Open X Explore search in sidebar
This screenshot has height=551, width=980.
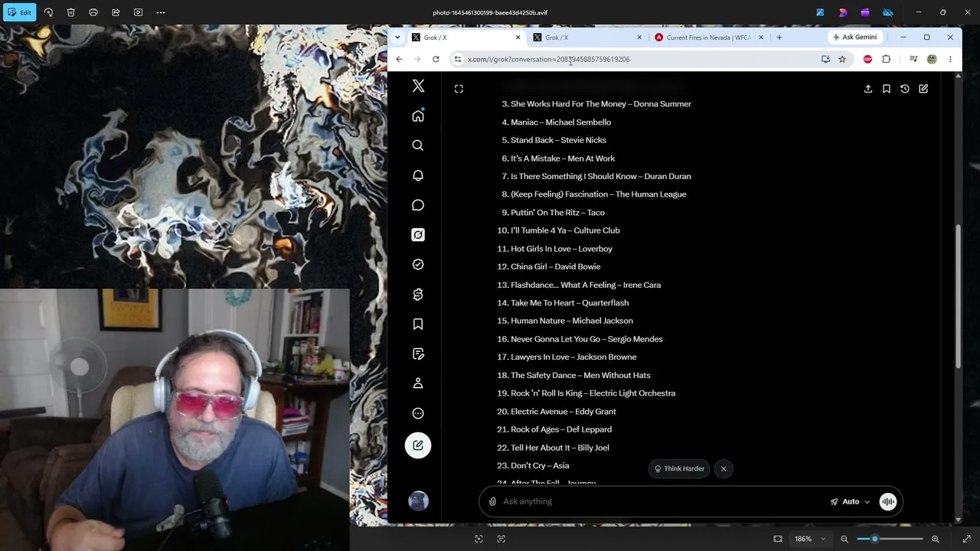(x=418, y=145)
